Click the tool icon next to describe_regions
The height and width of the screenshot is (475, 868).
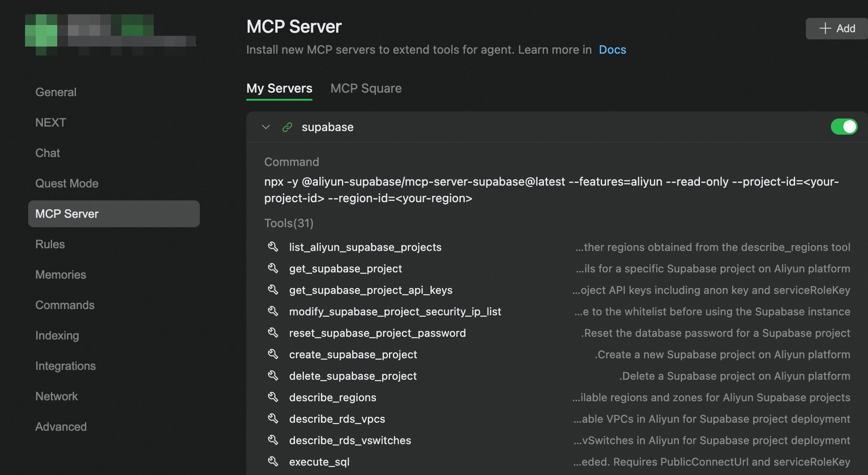pos(273,397)
